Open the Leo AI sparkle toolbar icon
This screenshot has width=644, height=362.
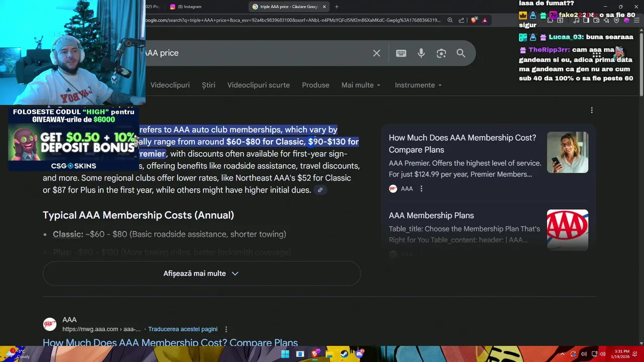click(x=606, y=21)
